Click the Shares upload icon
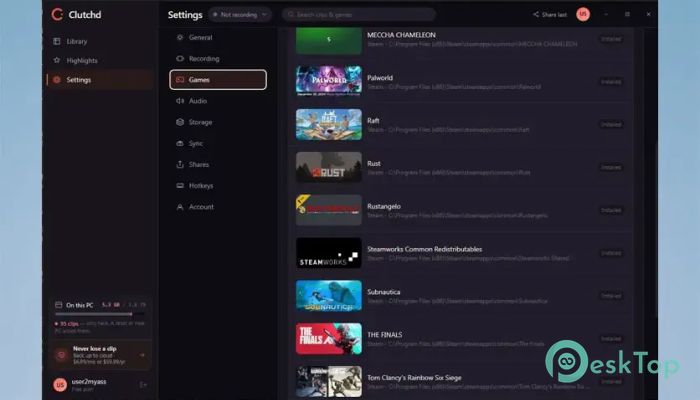The height and width of the screenshot is (400, 700). click(180, 164)
